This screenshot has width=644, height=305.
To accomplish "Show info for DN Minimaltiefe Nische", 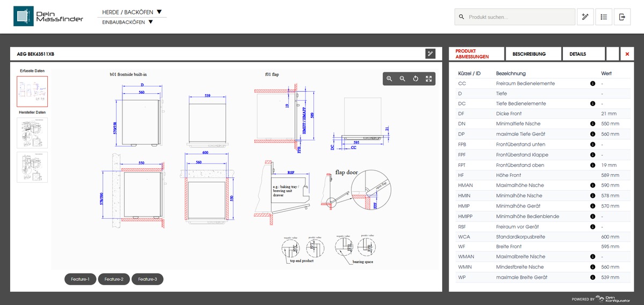I will (592, 124).
